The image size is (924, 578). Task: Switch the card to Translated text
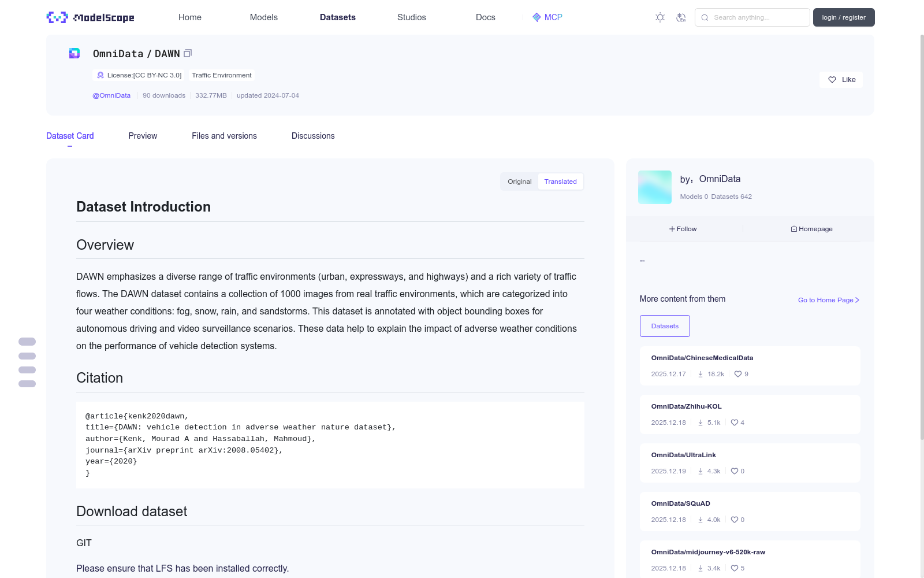[x=560, y=181]
